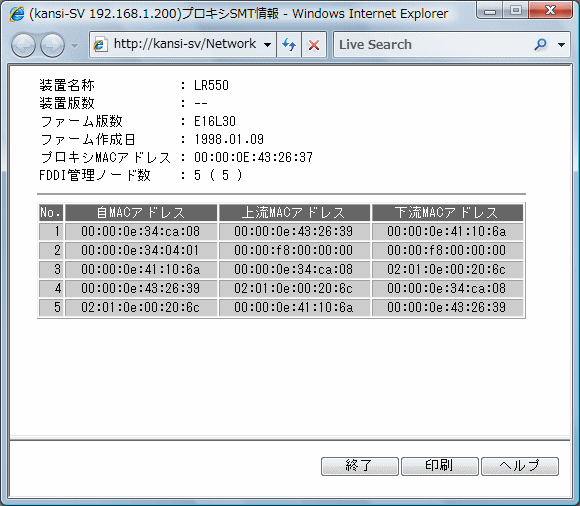Select downstream MAC 00:00:0e:41:10:6a in row 1
Viewport: 580px width, 506px height.
(447, 232)
